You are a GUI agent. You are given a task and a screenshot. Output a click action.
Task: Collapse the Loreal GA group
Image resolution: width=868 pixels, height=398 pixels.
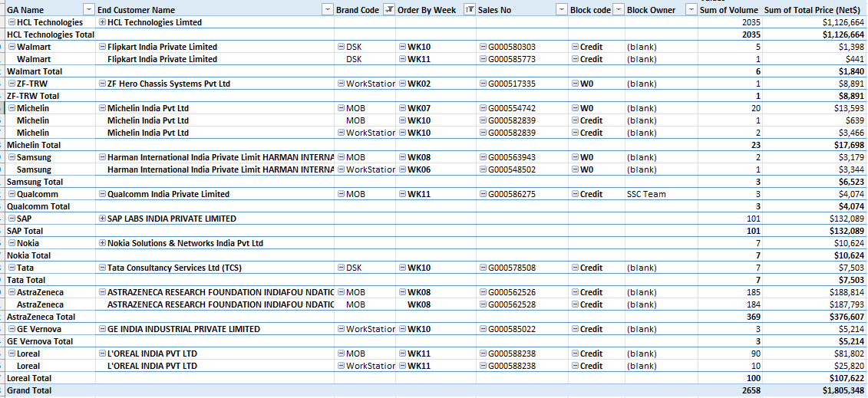[x=12, y=354]
